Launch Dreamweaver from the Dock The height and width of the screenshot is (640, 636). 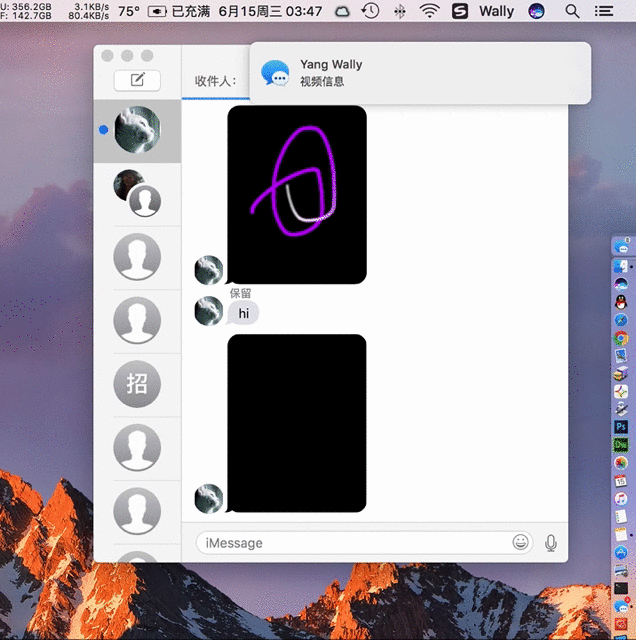click(621, 445)
